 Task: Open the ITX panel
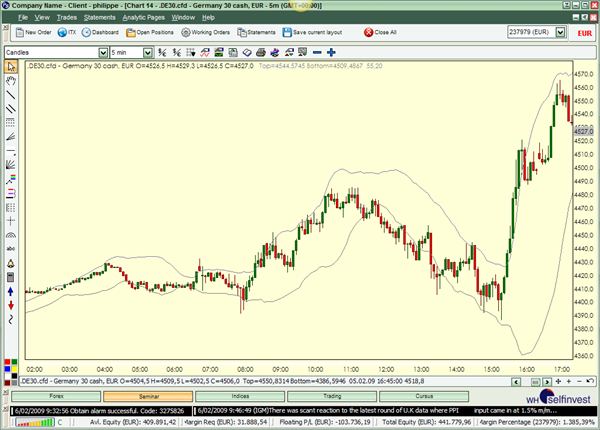point(68,32)
